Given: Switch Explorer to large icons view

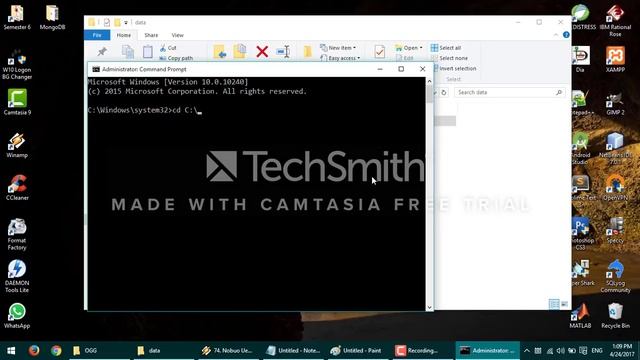Looking at the screenshot, I should point(564,304).
